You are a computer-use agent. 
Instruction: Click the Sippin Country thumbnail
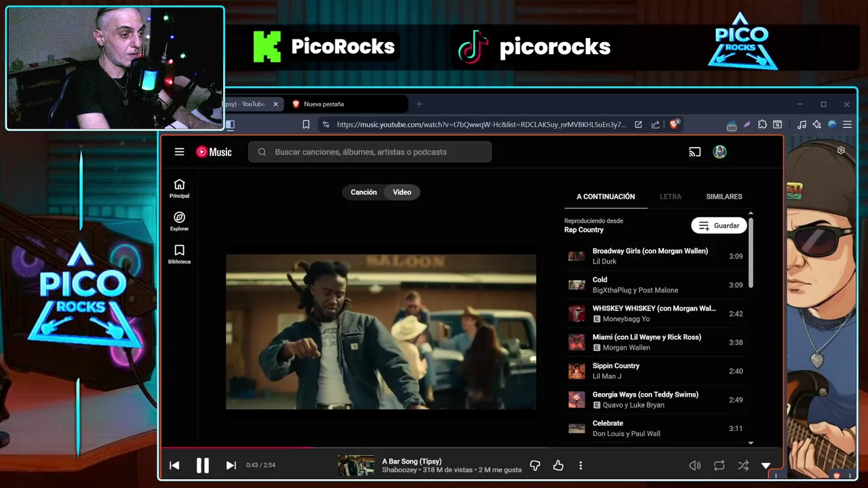[x=576, y=371]
